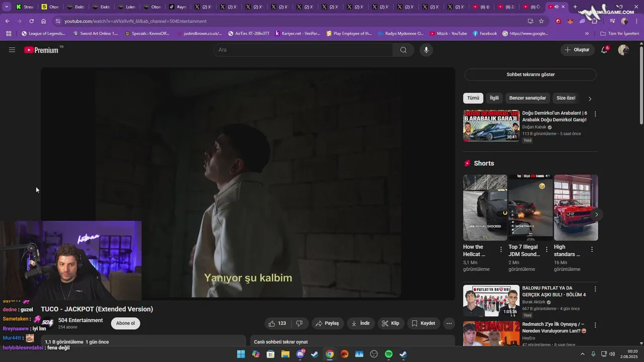Image resolution: width=644 pixels, height=362 pixels.
Task: Click the search magnifier button
Action: 404,50
